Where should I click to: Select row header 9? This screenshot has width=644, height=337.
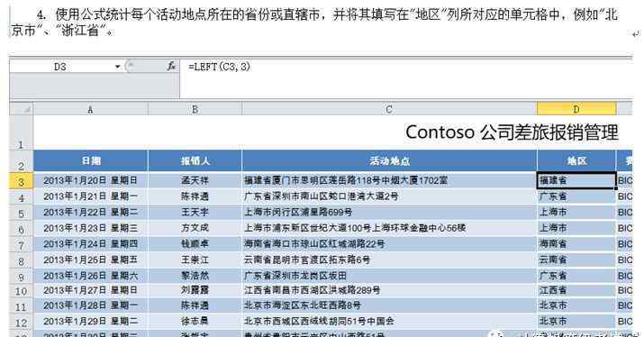21,276
